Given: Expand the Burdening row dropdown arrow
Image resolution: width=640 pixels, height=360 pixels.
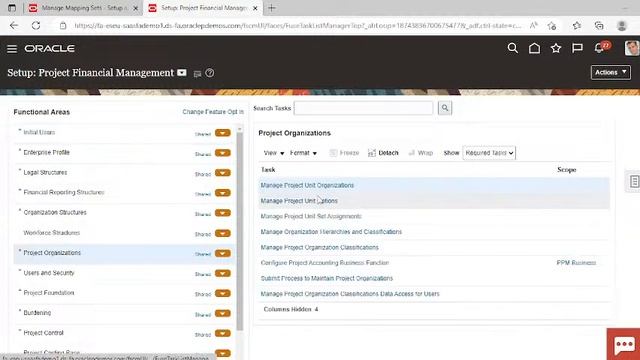Looking at the screenshot, I should pos(223,313).
